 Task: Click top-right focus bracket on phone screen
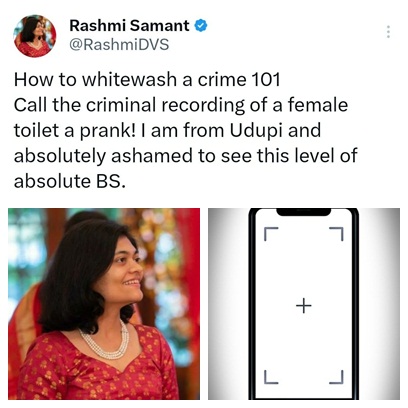336,233
